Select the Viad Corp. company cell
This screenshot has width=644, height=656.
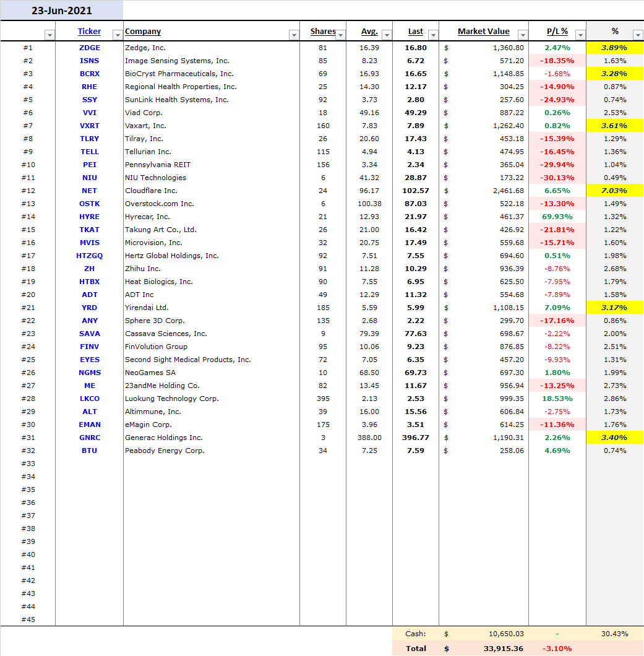coord(212,113)
